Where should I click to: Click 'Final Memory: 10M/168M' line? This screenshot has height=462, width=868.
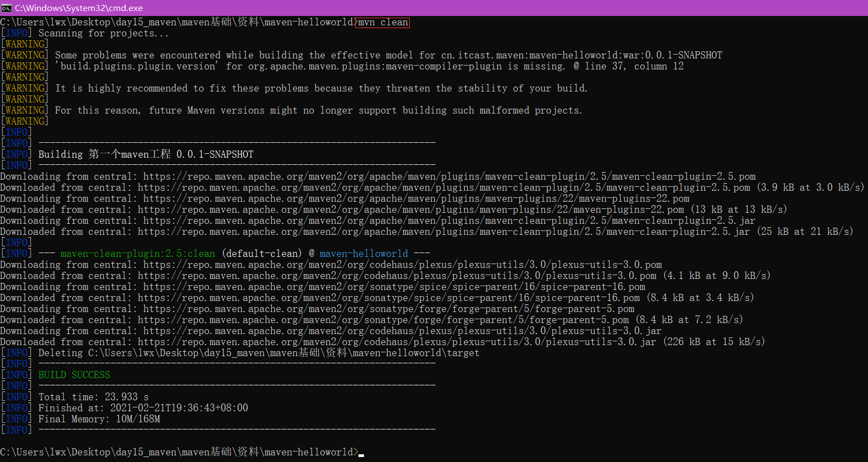click(x=99, y=420)
